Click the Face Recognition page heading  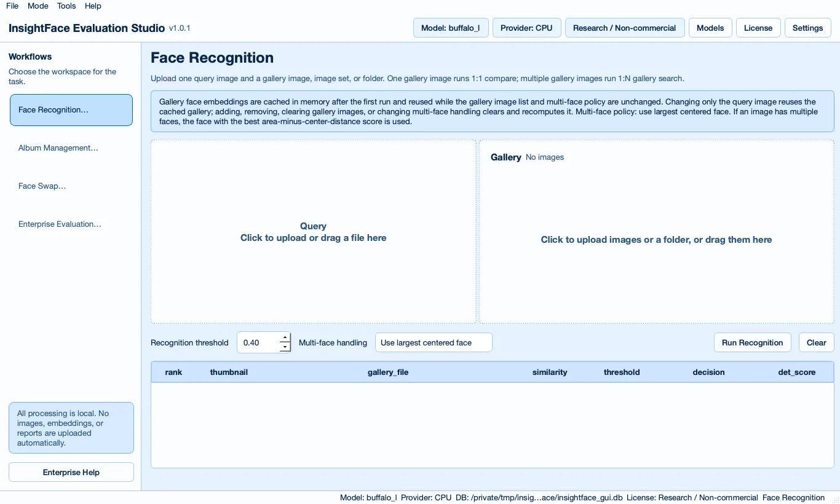pos(212,58)
